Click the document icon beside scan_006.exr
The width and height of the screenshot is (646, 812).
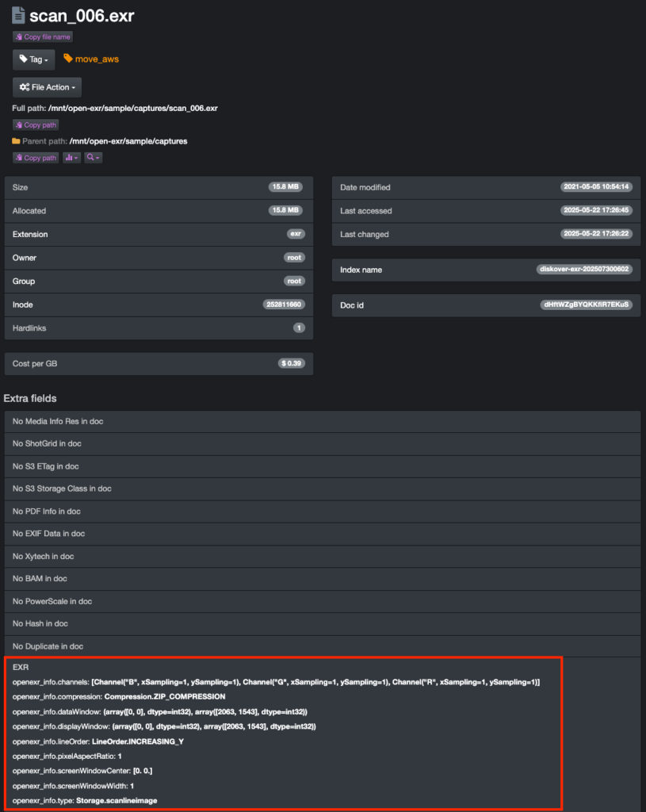point(18,16)
